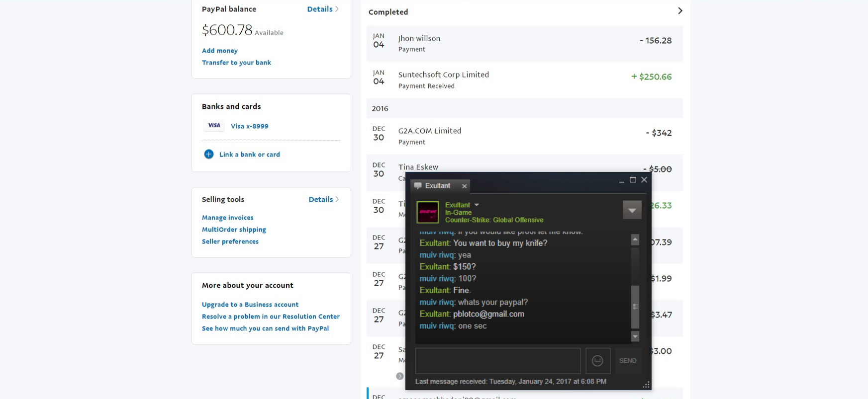Open Seller preferences
868x399 pixels.
230,241
